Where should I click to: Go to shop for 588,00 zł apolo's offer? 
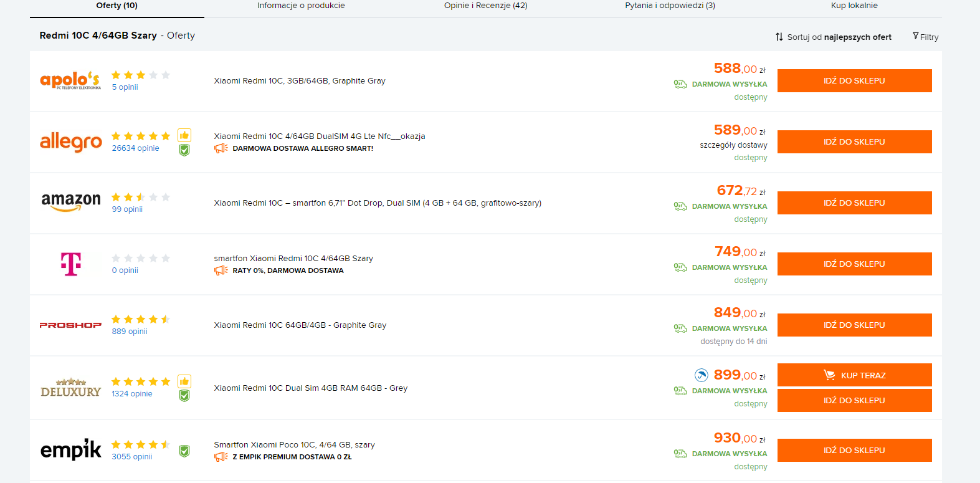point(854,80)
